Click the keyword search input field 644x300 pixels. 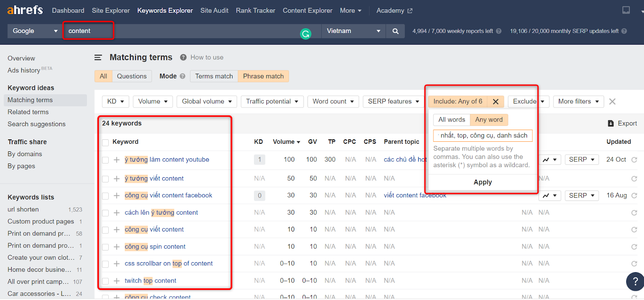click(191, 31)
